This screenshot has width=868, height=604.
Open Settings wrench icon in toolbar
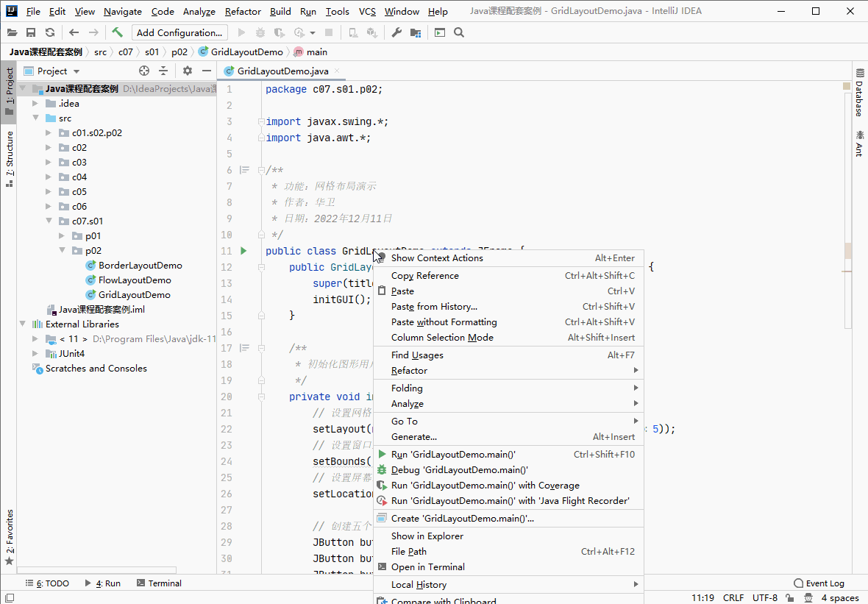pyautogui.click(x=396, y=32)
